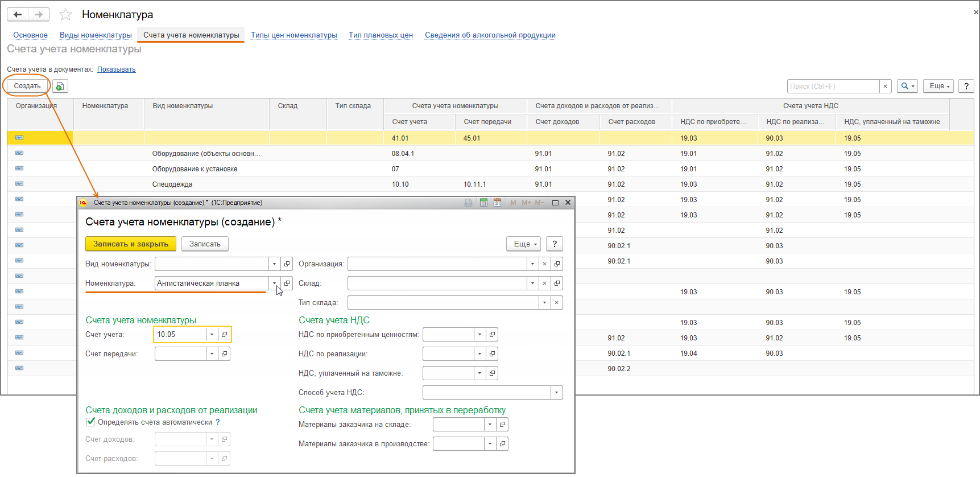Add Номенклатура page to favorites star
This screenshot has height=477, width=980.
click(x=66, y=14)
